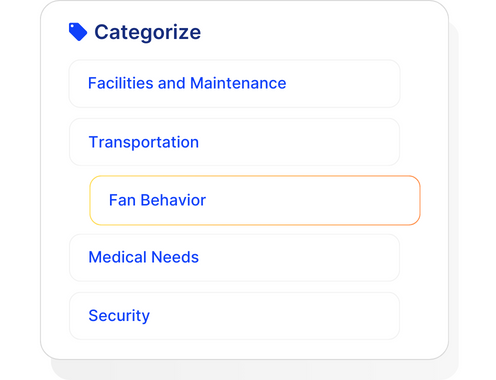
Task: Click the Categorize heading text
Action: click(x=148, y=33)
